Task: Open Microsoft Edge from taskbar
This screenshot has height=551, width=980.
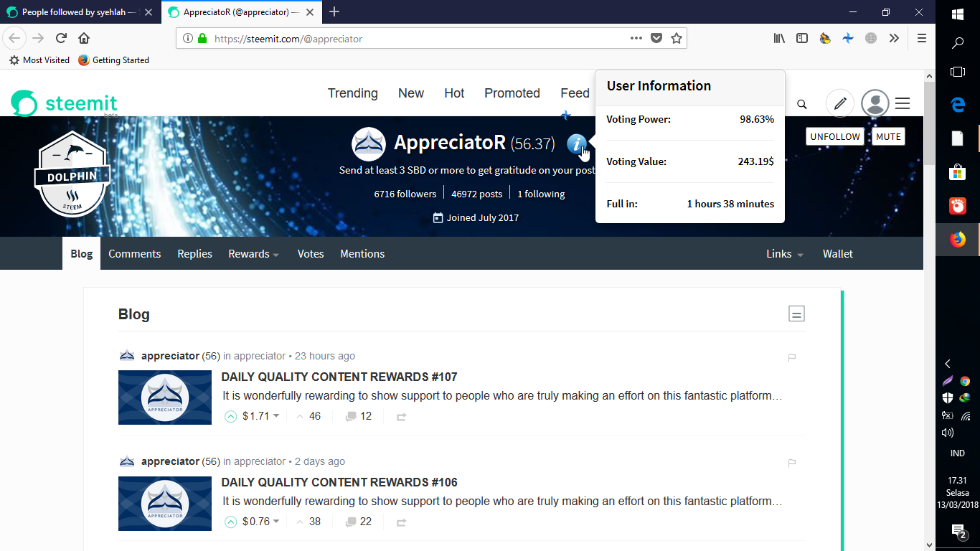Action: pos(958,105)
